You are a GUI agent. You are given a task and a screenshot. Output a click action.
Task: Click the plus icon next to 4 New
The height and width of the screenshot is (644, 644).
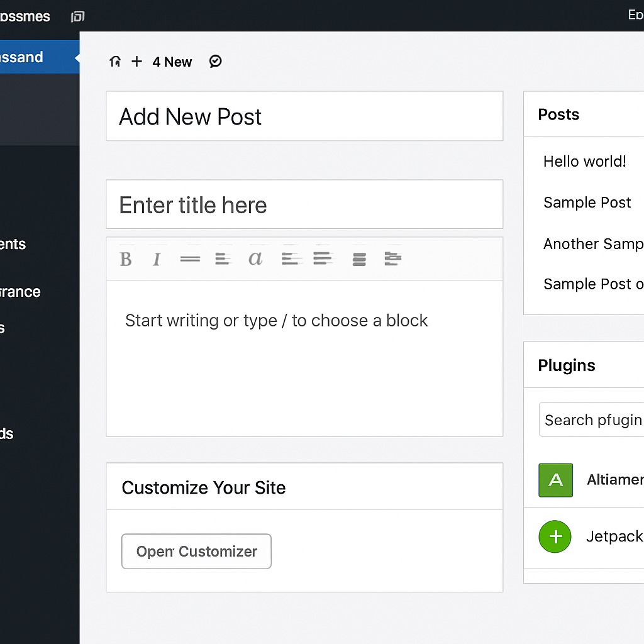click(x=136, y=62)
